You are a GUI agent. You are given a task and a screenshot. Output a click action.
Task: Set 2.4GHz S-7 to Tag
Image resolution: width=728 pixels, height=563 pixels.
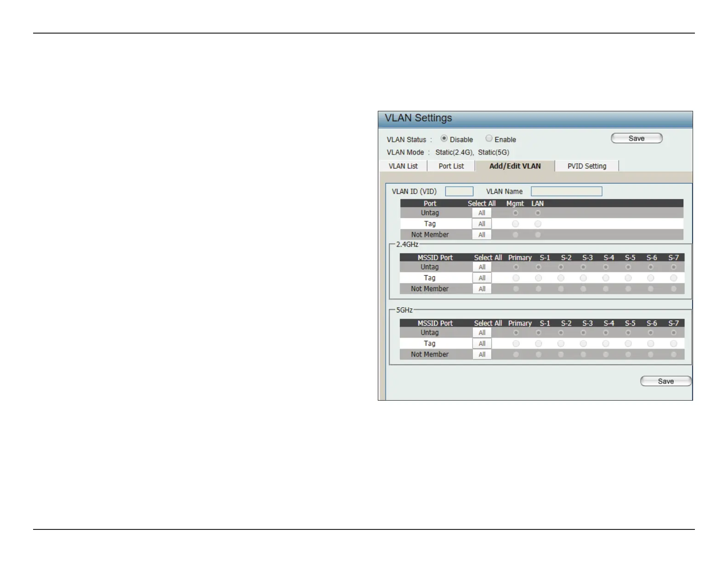pos(674,278)
